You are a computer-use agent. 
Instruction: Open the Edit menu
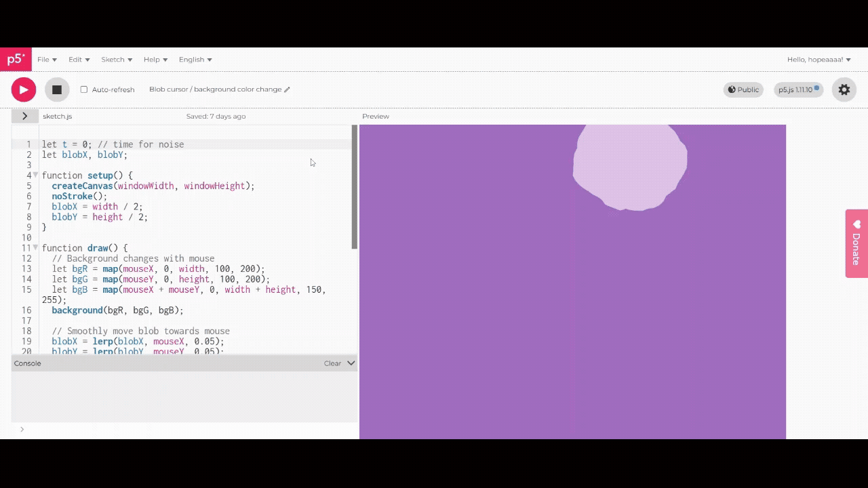coord(79,60)
